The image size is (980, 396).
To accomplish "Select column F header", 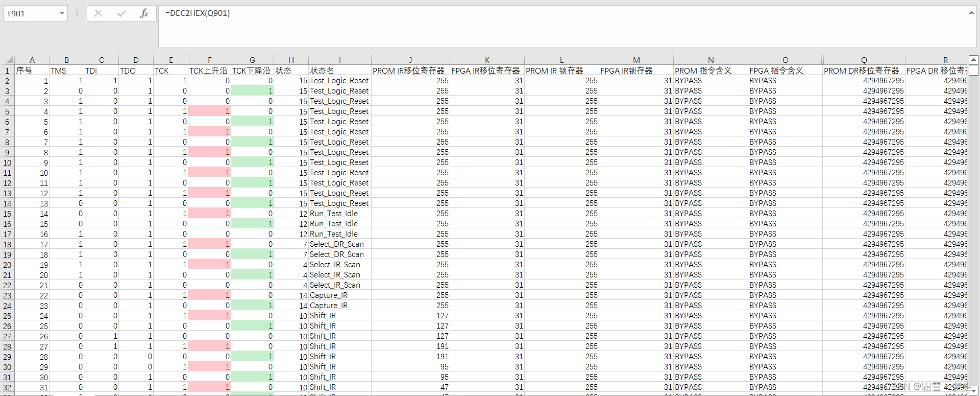I will tap(209, 60).
